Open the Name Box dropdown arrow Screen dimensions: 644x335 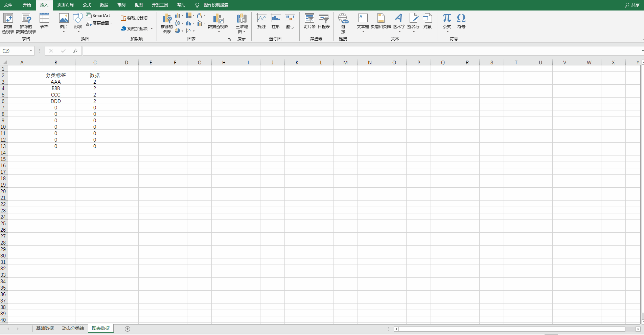pyautogui.click(x=31, y=51)
